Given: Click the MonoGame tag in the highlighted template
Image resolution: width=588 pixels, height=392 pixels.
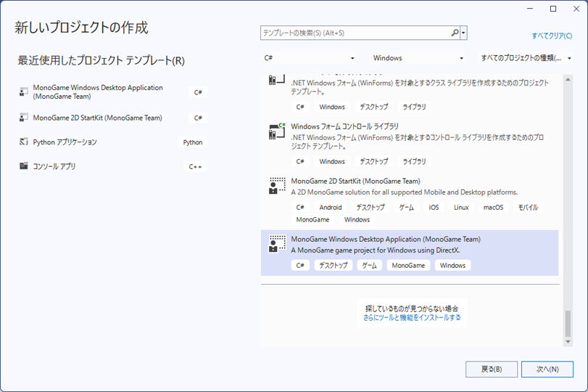Looking at the screenshot, I should tap(408, 266).
